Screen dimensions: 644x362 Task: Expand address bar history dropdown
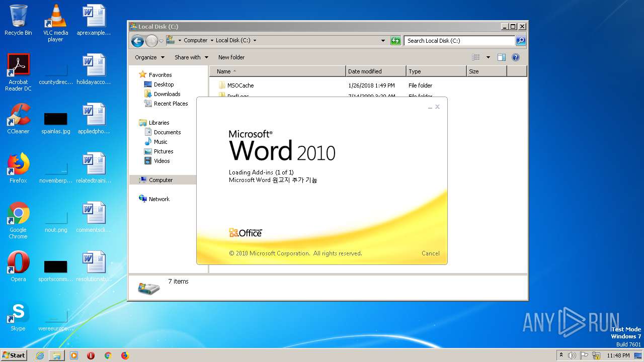(383, 41)
